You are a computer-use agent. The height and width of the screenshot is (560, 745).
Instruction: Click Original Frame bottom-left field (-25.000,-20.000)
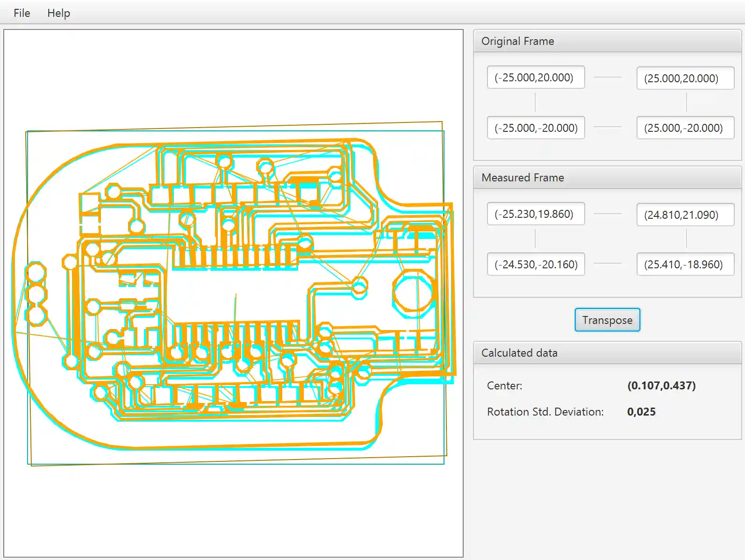536,128
